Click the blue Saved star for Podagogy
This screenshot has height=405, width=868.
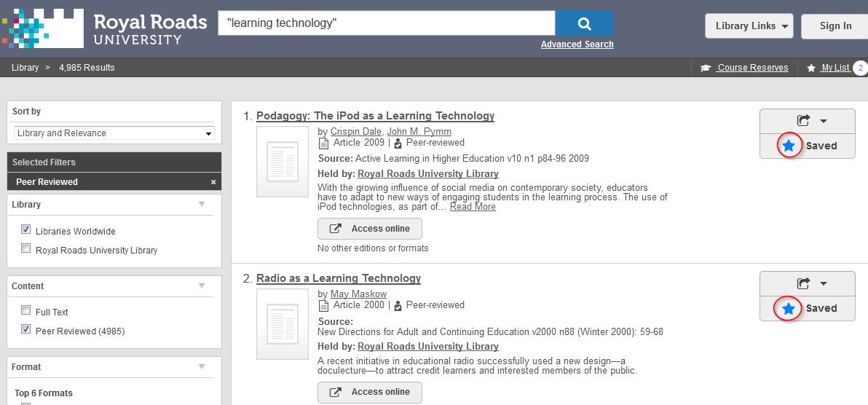(789, 146)
